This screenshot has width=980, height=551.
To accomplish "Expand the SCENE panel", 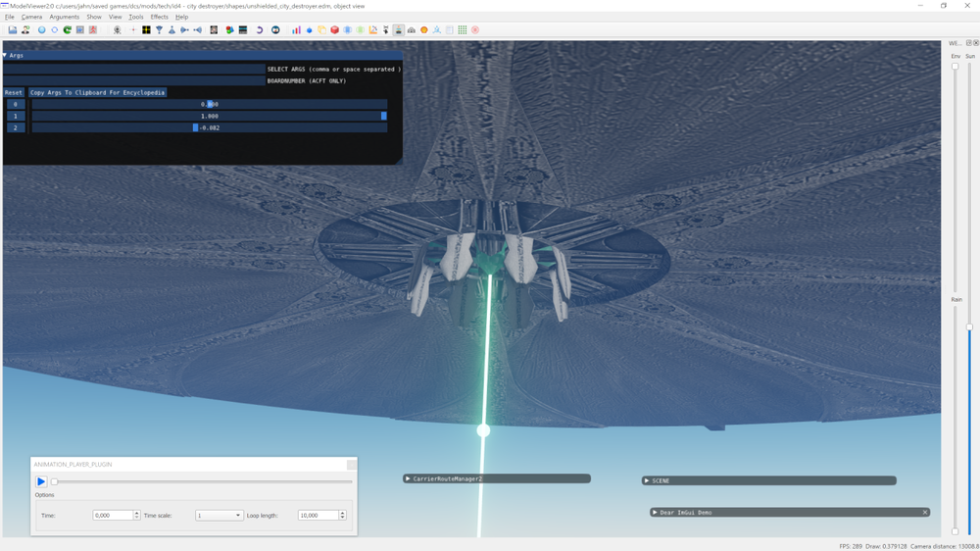I will tap(646, 480).
